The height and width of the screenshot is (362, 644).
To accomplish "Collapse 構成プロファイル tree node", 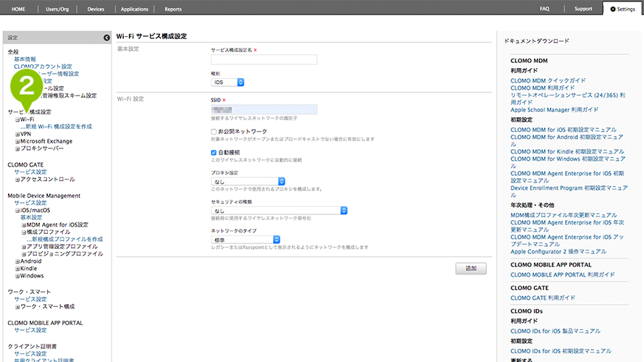I will pos(24,232).
